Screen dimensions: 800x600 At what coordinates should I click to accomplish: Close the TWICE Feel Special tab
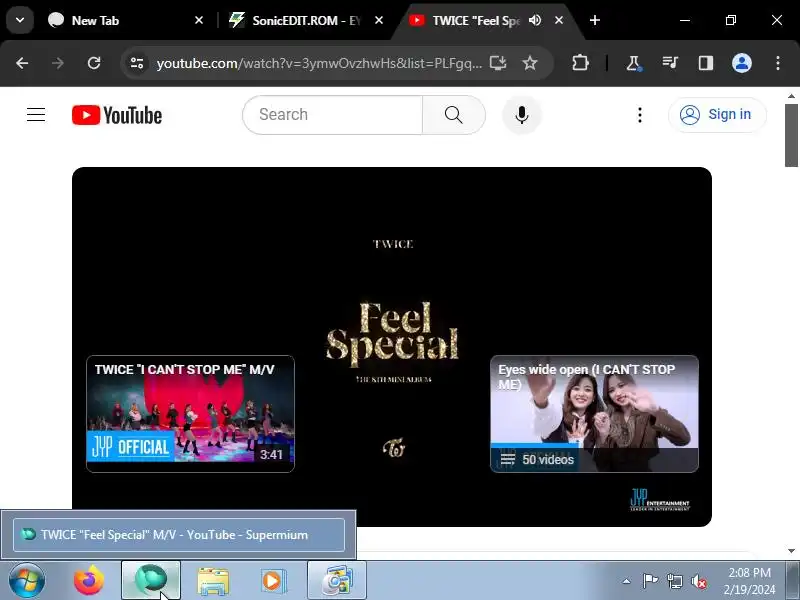pos(559,20)
